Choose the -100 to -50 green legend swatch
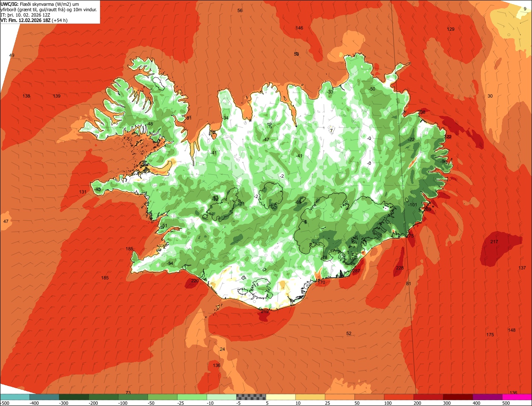Screen dimensions: 532x406 coord(133,397)
